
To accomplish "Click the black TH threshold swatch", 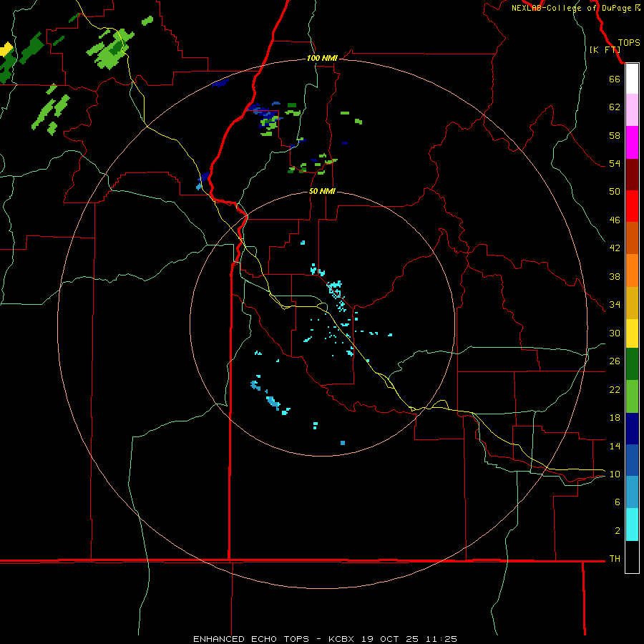I will point(632,557).
